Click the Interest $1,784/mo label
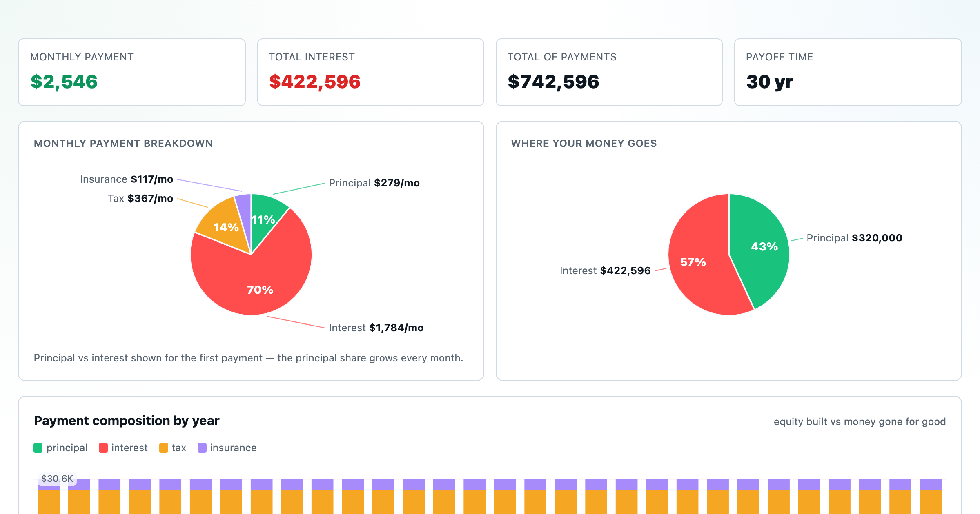Image resolution: width=980 pixels, height=514 pixels. click(x=376, y=328)
